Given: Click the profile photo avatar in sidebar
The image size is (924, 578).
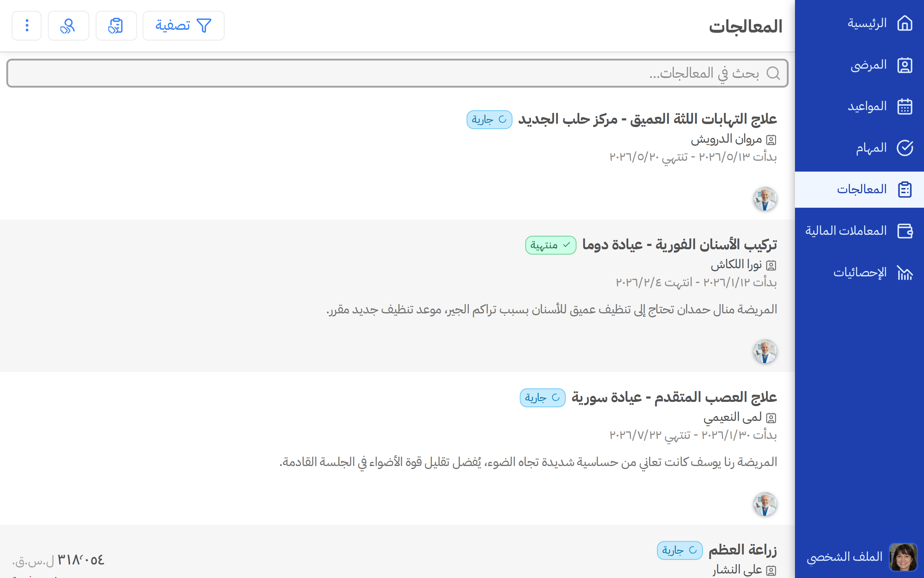Looking at the screenshot, I should tap(903, 557).
